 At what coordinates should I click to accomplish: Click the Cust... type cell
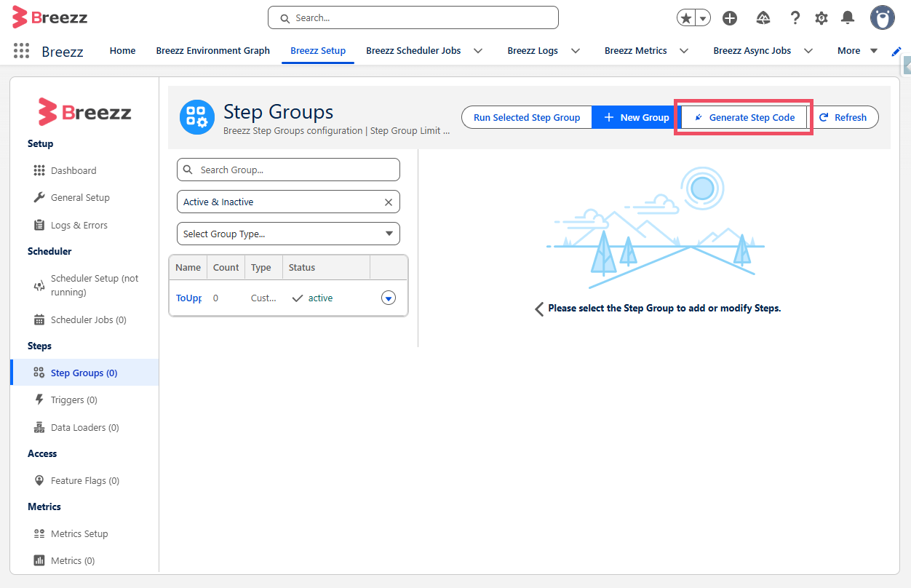(263, 298)
